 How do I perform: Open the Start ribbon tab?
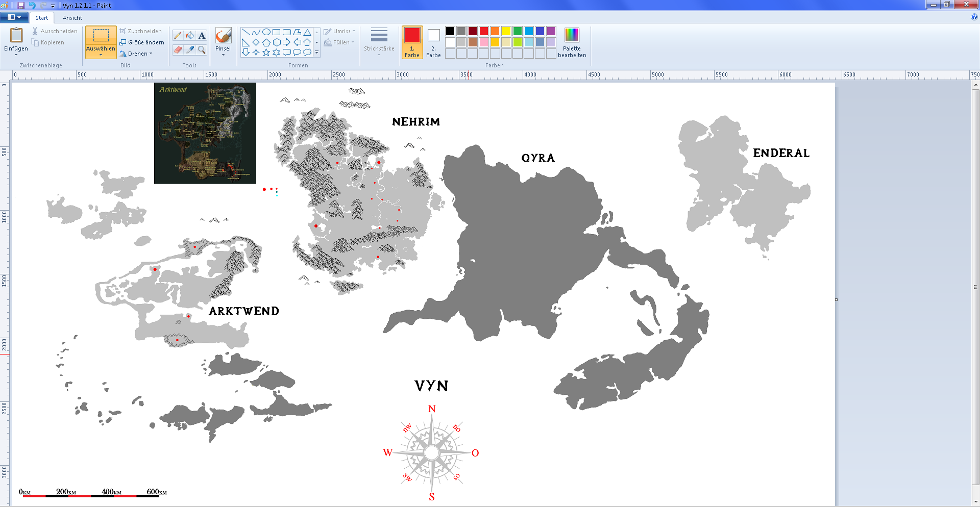point(42,18)
